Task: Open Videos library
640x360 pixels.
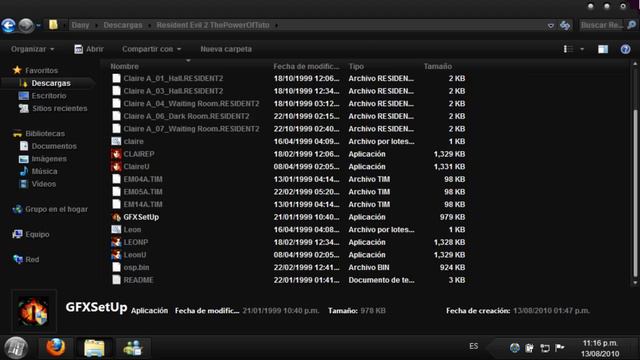Action: click(x=44, y=184)
